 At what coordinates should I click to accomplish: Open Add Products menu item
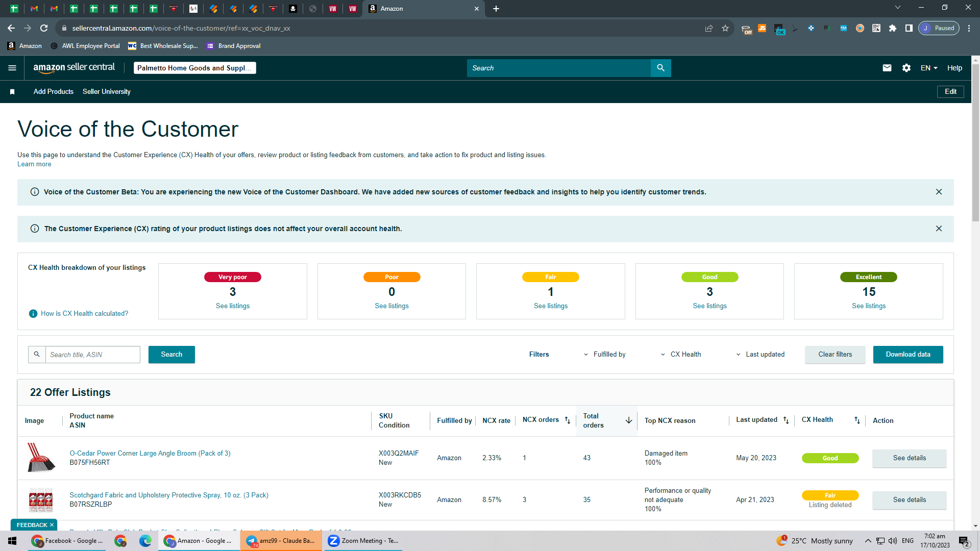(x=54, y=92)
